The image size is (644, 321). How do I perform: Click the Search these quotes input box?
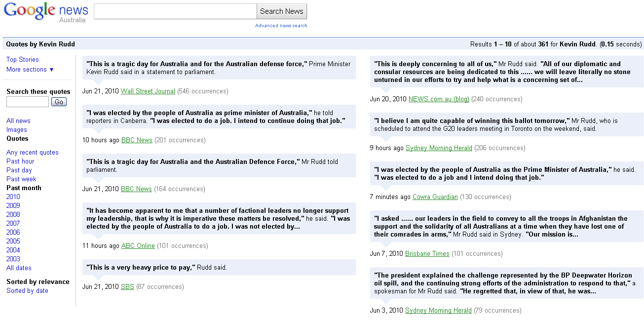click(28, 102)
